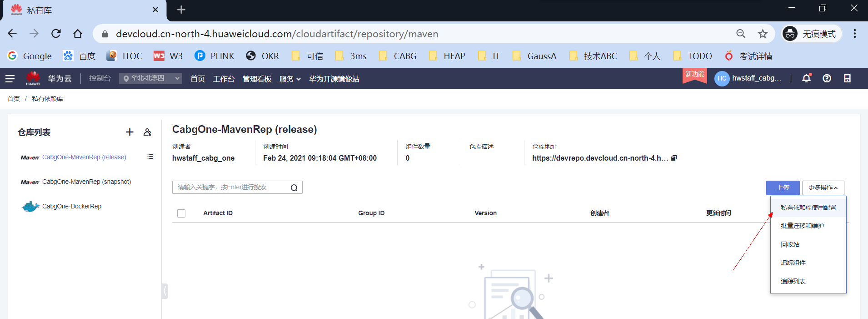This screenshot has height=319, width=868.
Task: Open the 可信 bookmark folder
Action: click(308, 56)
